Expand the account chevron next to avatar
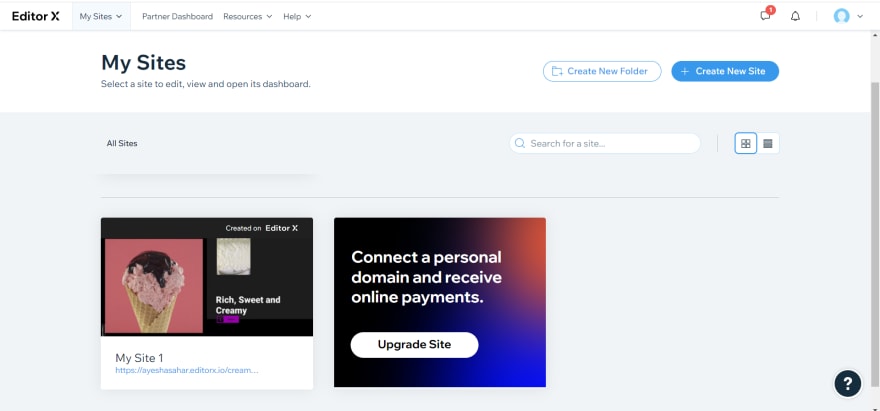The height and width of the screenshot is (411, 880). point(860,16)
